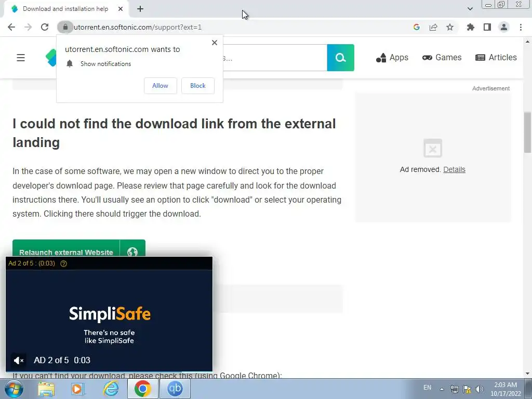Open the Apps section
The image size is (532, 399).
click(x=392, y=58)
